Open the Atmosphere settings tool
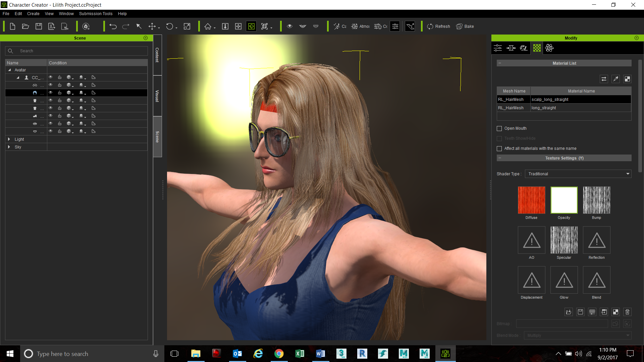The height and width of the screenshot is (362, 644). pyautogui.click(x=361, y=26)
